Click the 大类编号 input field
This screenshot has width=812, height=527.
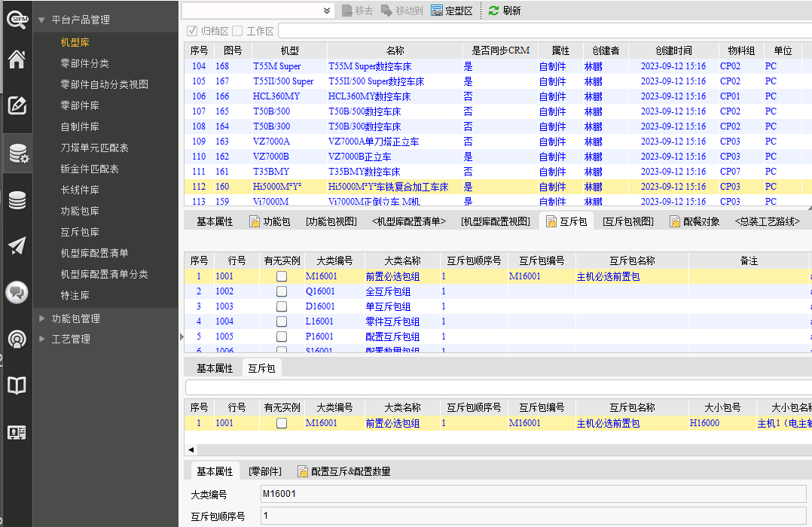click(x=532, y=494)
